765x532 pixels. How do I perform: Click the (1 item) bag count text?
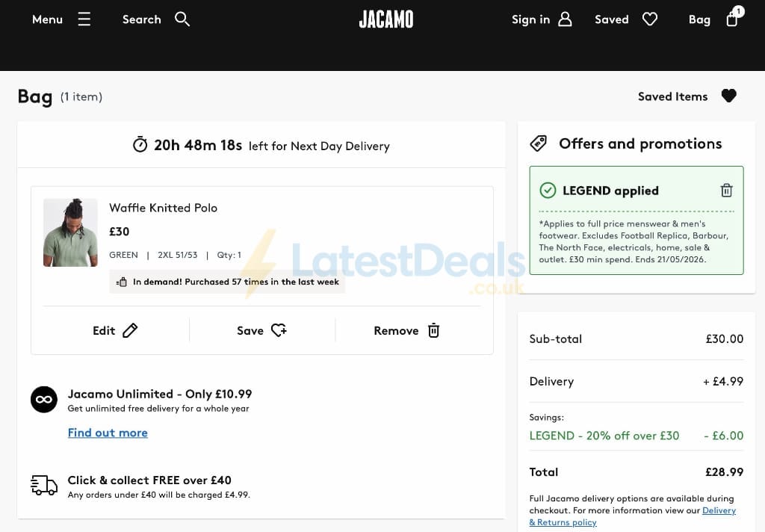click(x=81, y=96)
